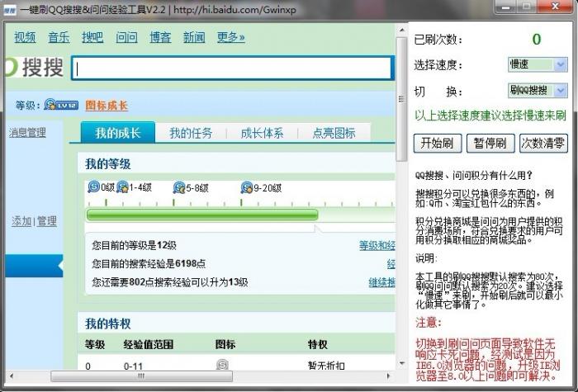Click the 0-11 experience range cell
Viewport: 578px width, 392px height.
pos(133,366)
